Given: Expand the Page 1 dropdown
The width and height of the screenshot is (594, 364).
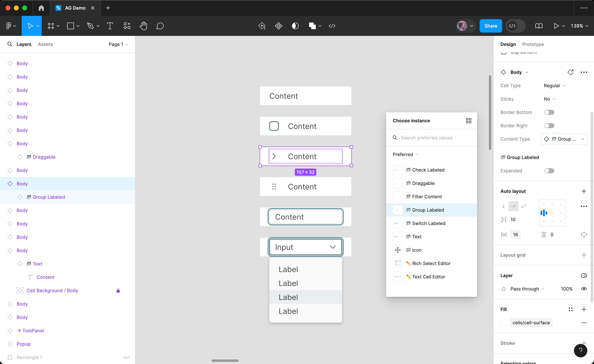Looking at the screenshot, I should [x=118, y=44].
